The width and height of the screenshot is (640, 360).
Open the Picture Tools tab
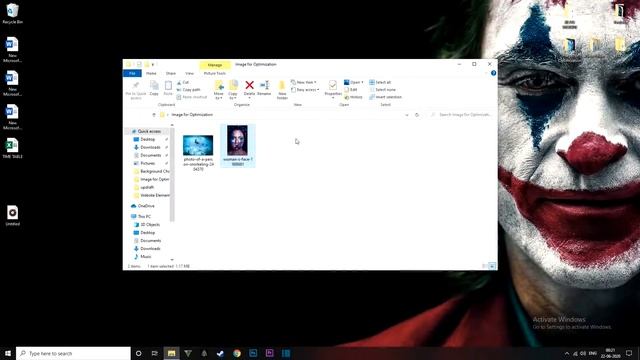coord(215,73)
